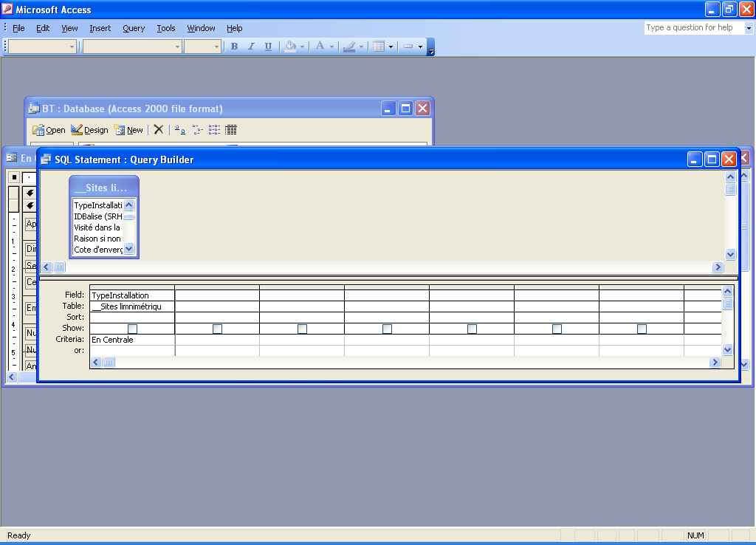Viewport: 756px width, 545px height.
Task: Open the File menu
Action: pos(18,28)
